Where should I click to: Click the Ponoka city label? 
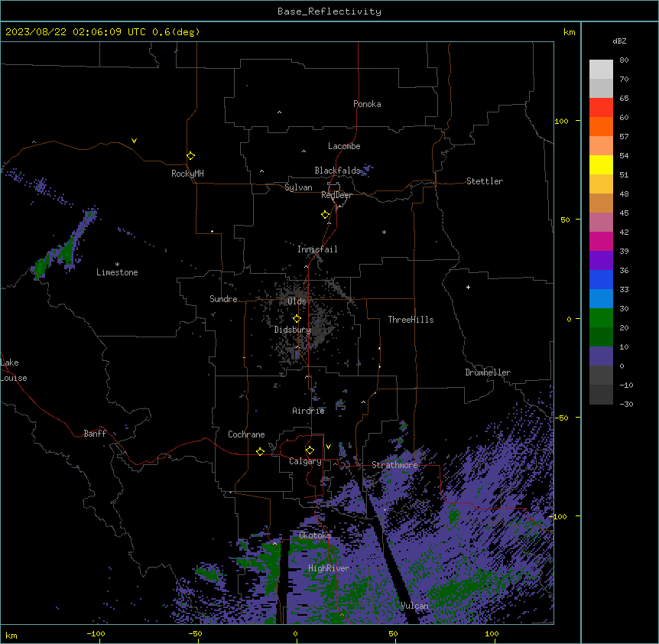367,104
